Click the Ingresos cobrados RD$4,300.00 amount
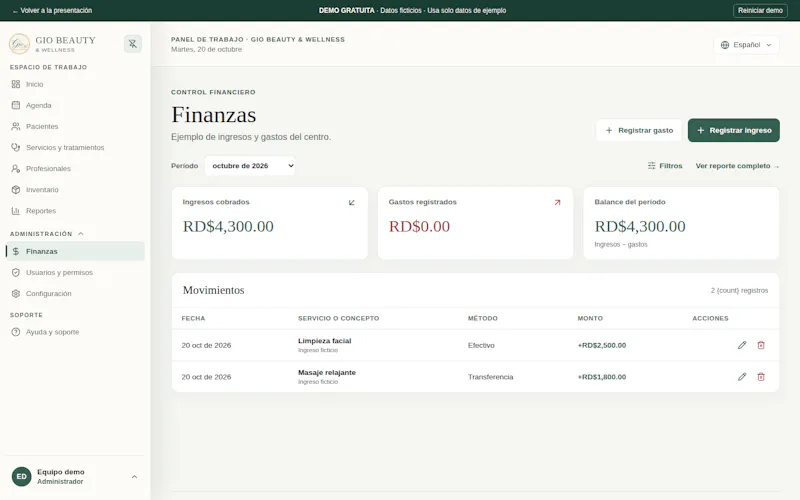 pos(228,226)
